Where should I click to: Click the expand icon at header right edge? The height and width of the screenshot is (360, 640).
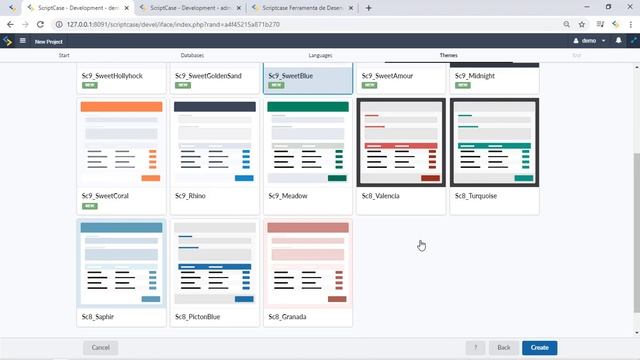pyautogui.click(x=634, y=40)
